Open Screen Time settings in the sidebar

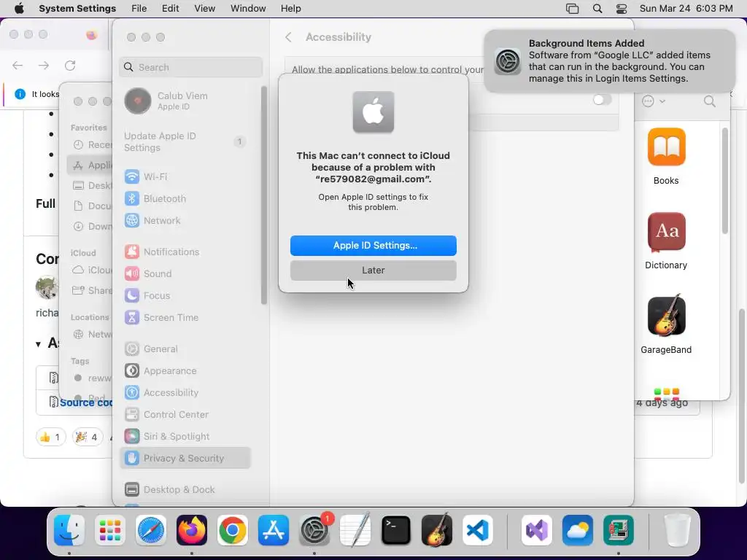[x=185, y=318]
